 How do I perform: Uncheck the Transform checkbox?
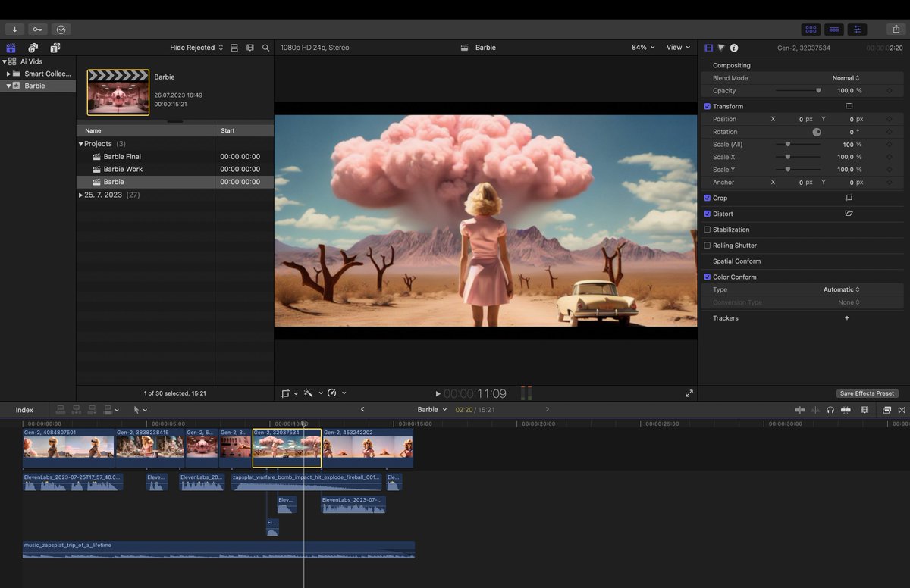708,107
